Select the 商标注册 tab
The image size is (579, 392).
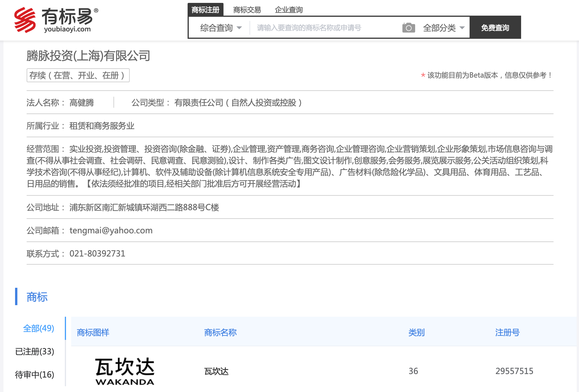click(206, 10)
